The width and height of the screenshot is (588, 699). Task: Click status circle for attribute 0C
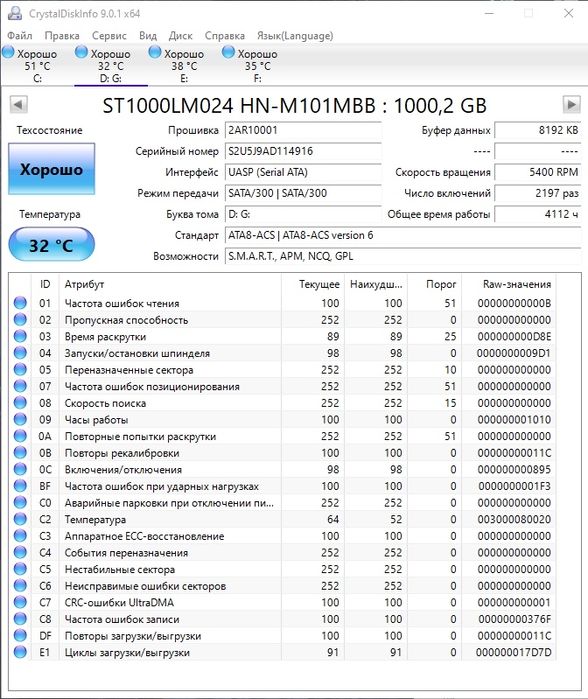click(x=20, y=469)
